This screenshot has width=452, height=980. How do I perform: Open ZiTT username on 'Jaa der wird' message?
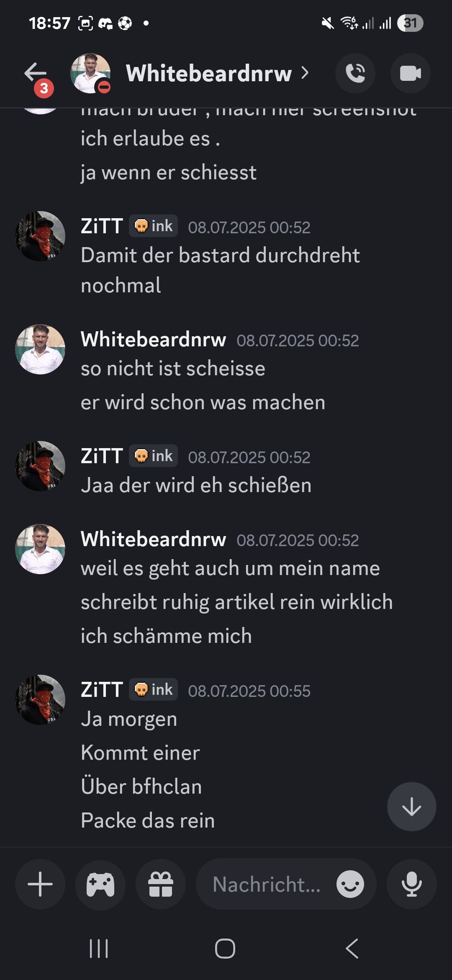[x=102, y=456]
